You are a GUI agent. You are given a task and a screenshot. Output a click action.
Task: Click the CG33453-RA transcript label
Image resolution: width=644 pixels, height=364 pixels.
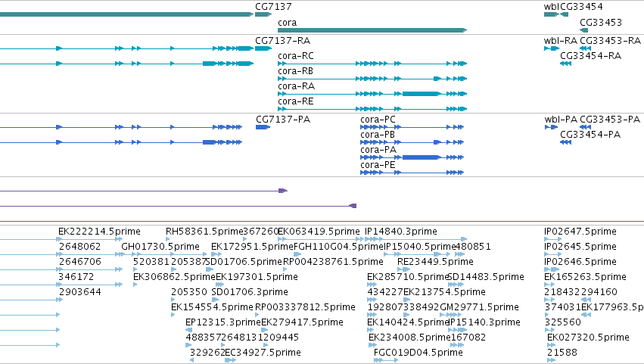[x=610, y=41]
